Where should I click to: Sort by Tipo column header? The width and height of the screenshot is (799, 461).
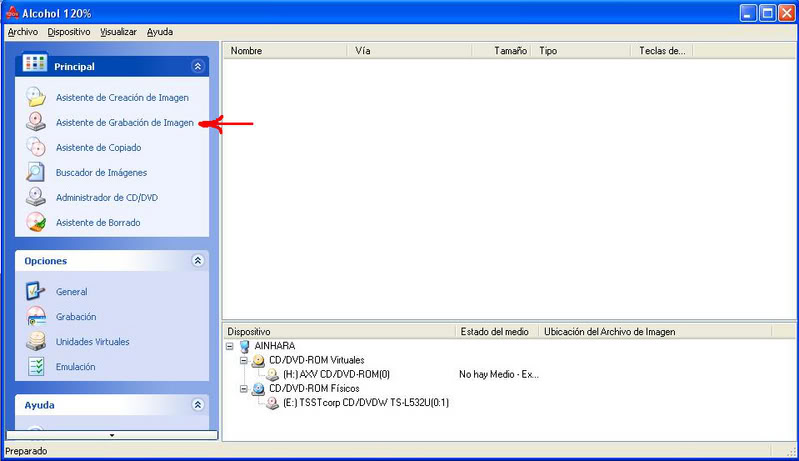click(581, 50)
